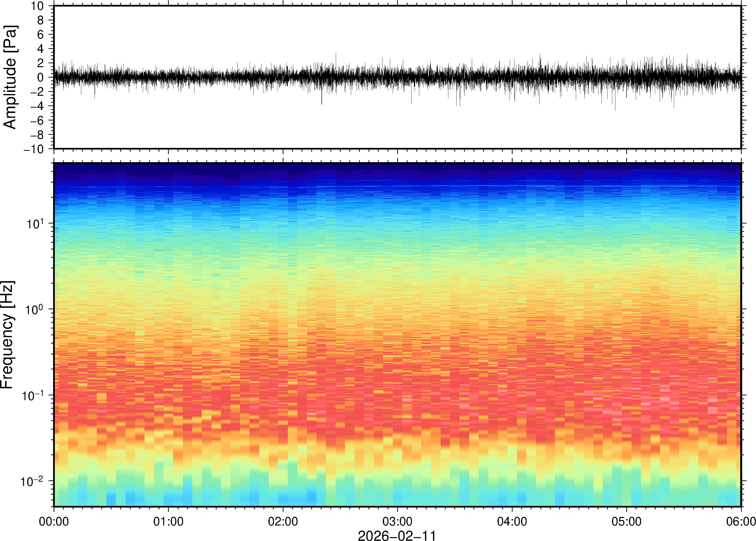The height and width of the screenshot is (541, 756).
Task: Click the amplitude 6 tick label
Action: [40, 35]
